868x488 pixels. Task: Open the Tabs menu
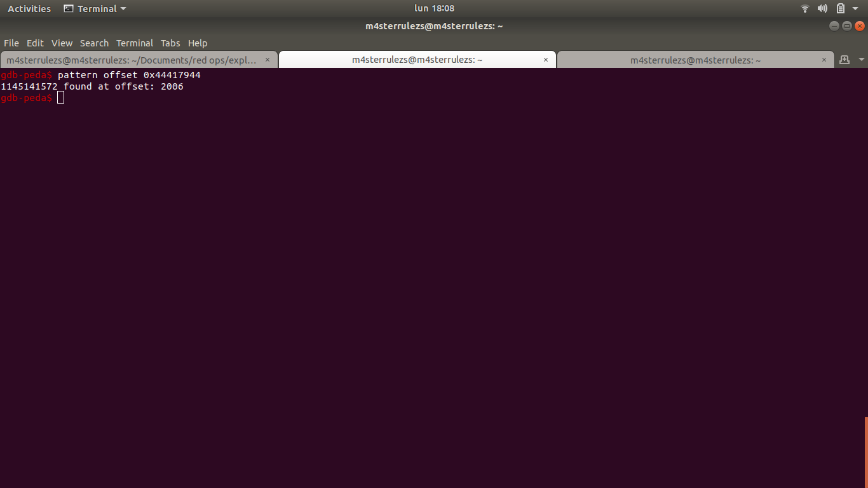(x=170, y=43)
